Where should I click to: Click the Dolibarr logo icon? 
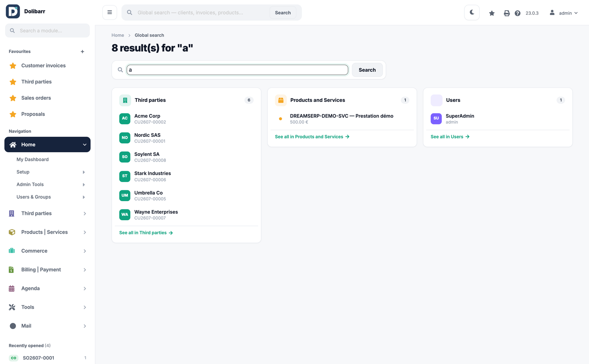[x=13, y=11]
